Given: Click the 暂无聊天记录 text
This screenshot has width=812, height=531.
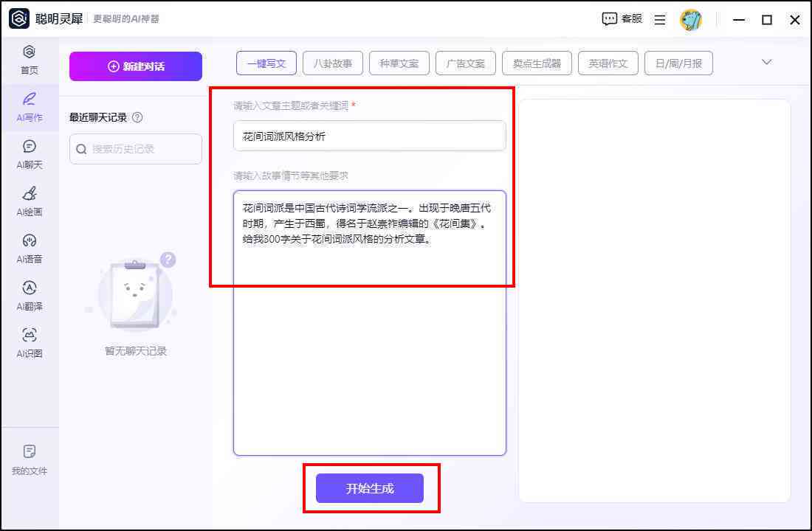Looking at the screenshot, I should [136, 351].
